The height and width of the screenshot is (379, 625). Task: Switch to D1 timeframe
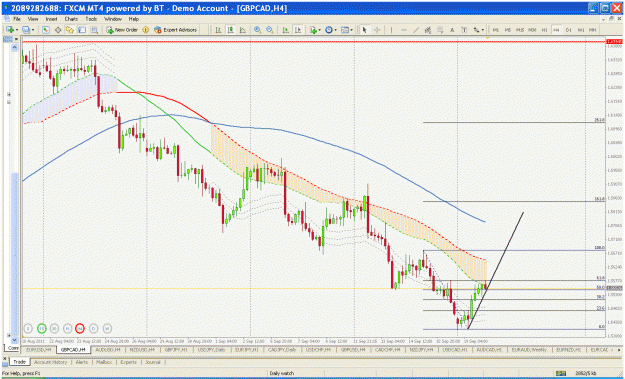coord(569,30)
